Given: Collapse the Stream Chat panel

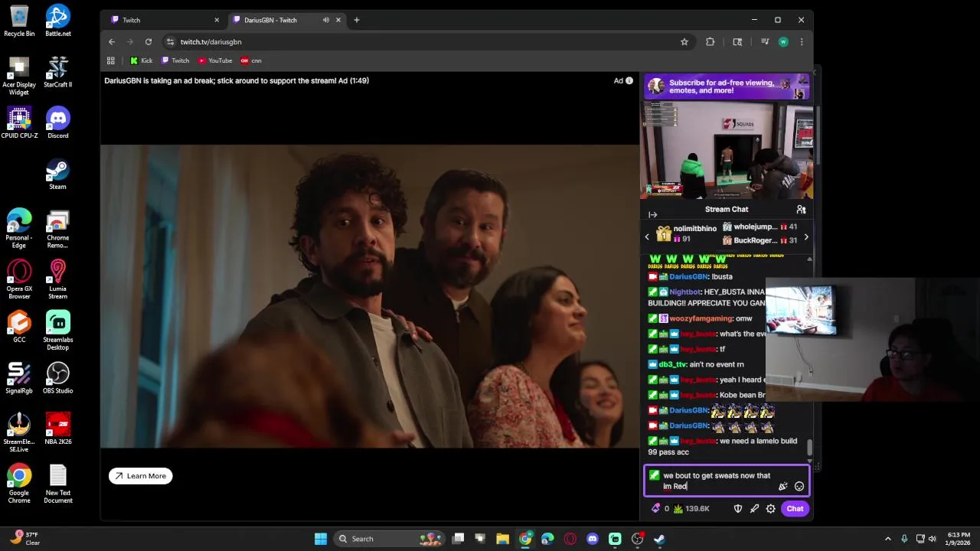Looking at the screenshot, I should [653, 215].
